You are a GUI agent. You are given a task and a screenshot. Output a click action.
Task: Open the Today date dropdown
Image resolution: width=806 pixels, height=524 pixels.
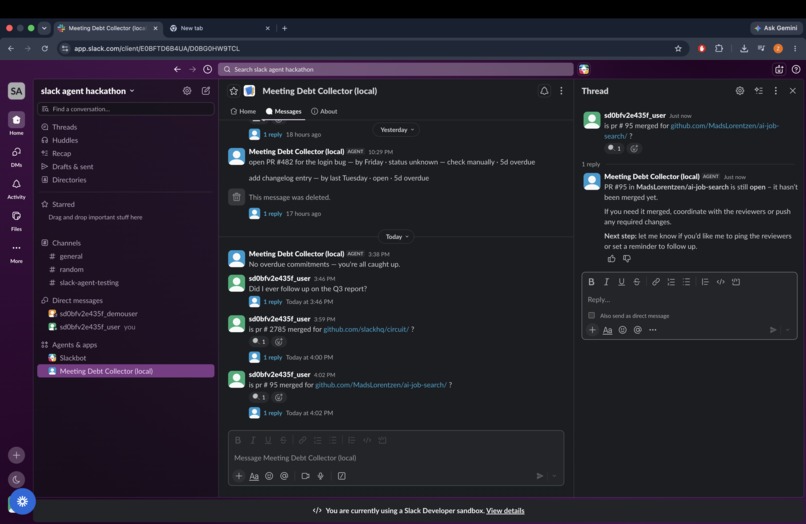click(396, 237)
